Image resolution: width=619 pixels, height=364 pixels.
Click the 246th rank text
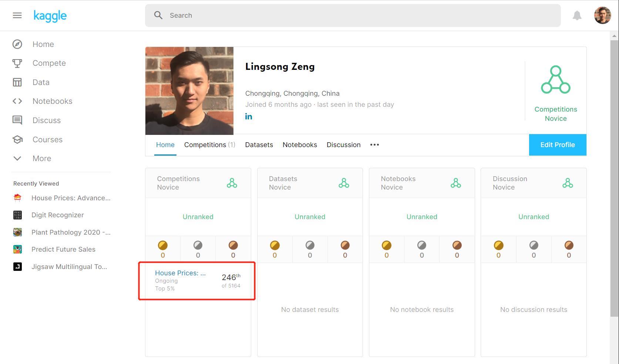click(231, 277)
